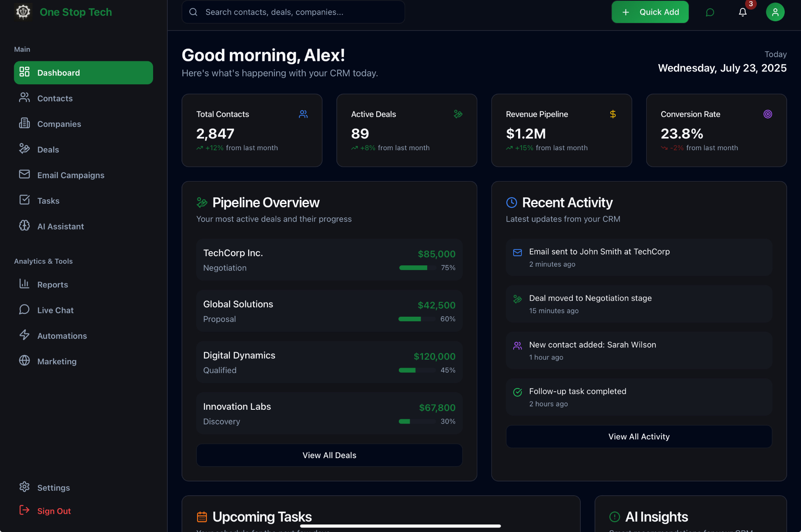Click the Conversion Rate target icon
Viewport: 801px width, 532px height.
768,114
